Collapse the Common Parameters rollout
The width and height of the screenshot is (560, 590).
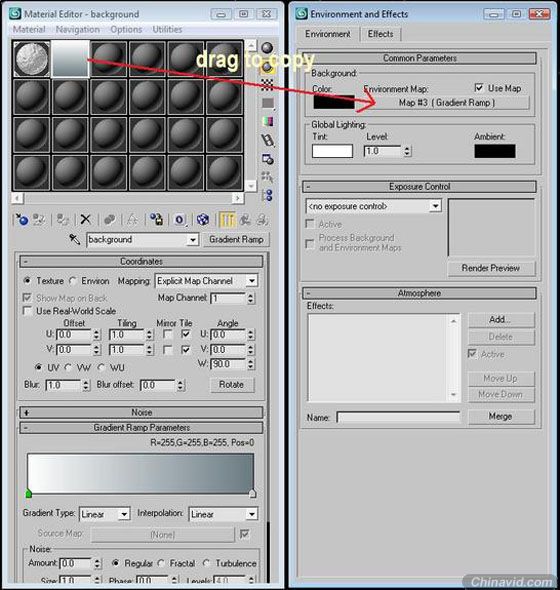[x=419, y=58]
